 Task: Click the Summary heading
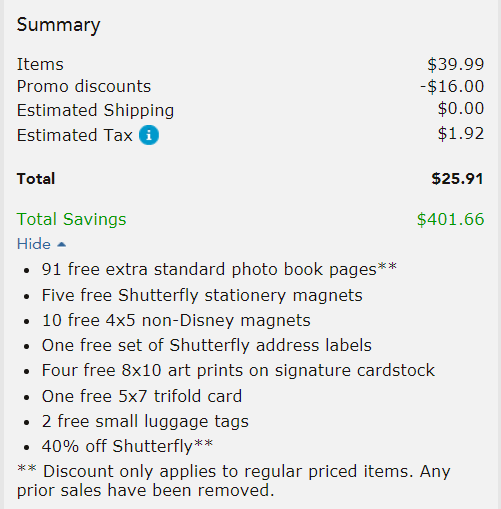[58, 25]
